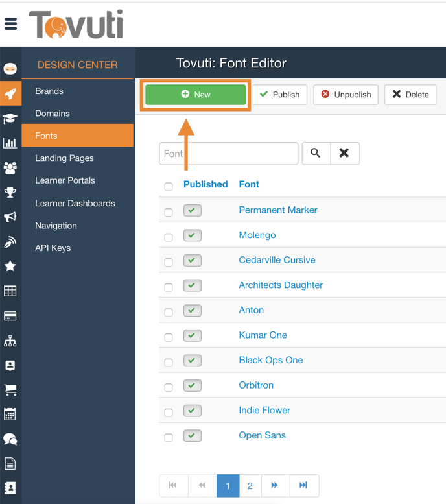Open the satellite dish sidebar icon

coord(10,242)
